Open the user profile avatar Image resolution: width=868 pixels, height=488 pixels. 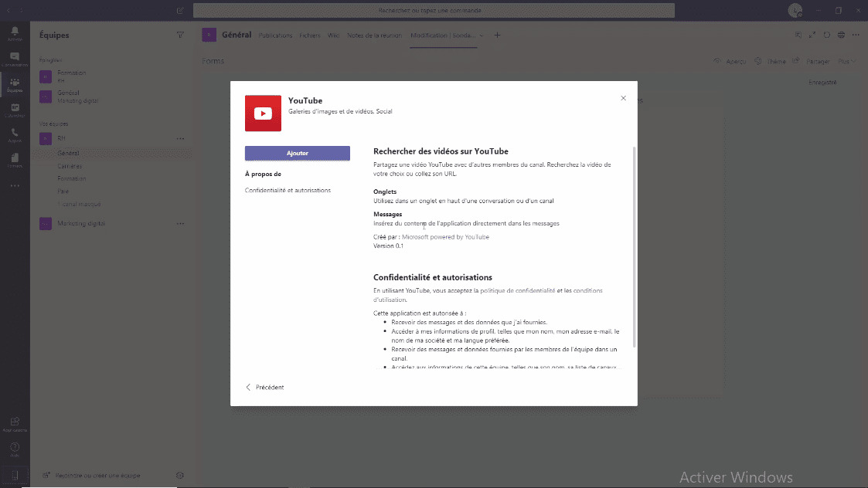point(795,11)
